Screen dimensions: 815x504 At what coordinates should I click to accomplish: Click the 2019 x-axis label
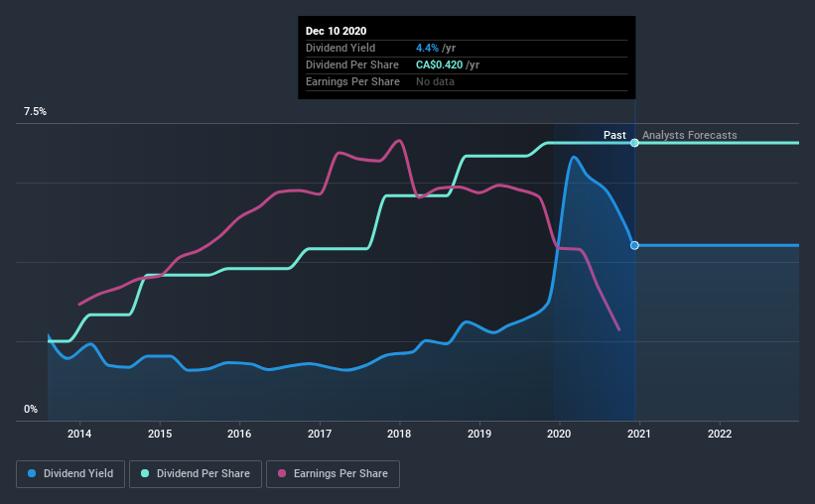coord(479,434)
